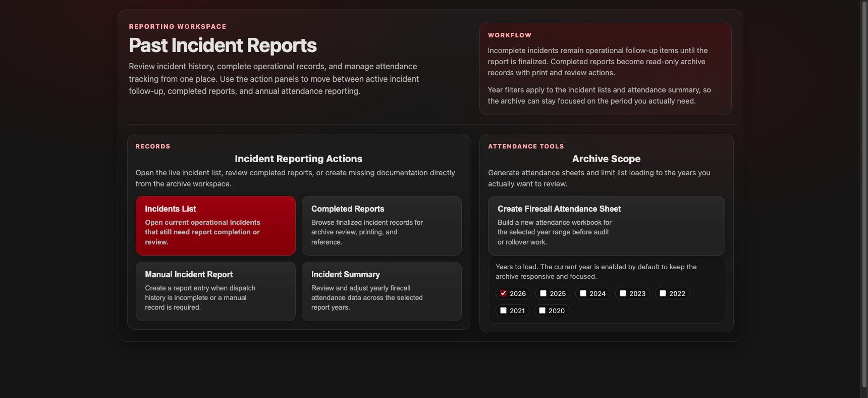Screen dimensions: 868x398
Task: Click the Attendance Tools section label
Action: [526, 146]
